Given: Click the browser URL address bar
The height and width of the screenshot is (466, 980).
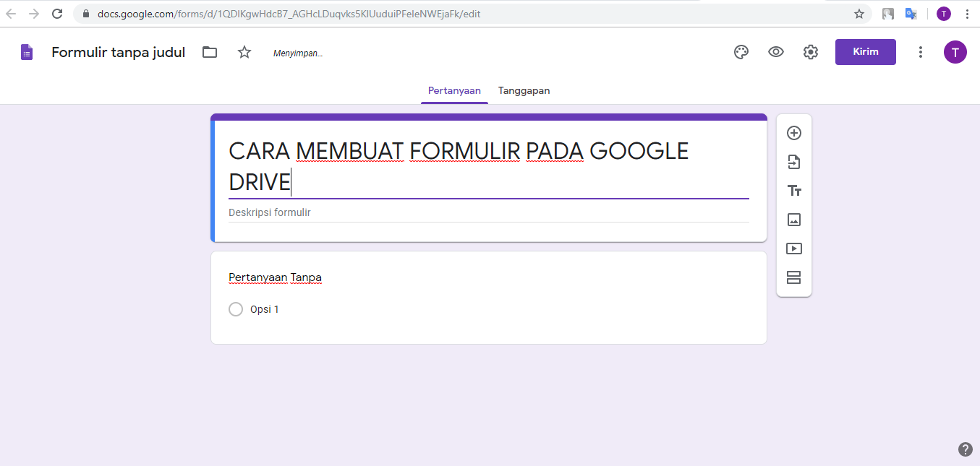Looking at the screenshot, I should (474, 14).
